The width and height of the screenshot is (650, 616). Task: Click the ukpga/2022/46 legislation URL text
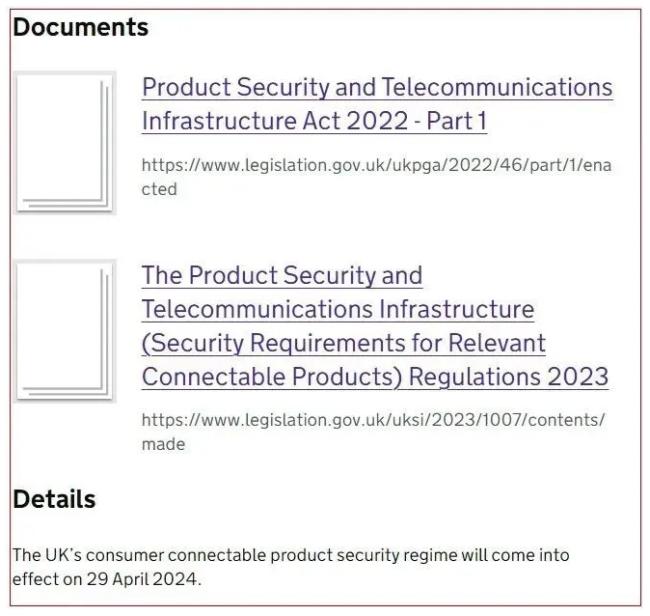(x=375, y=165)
